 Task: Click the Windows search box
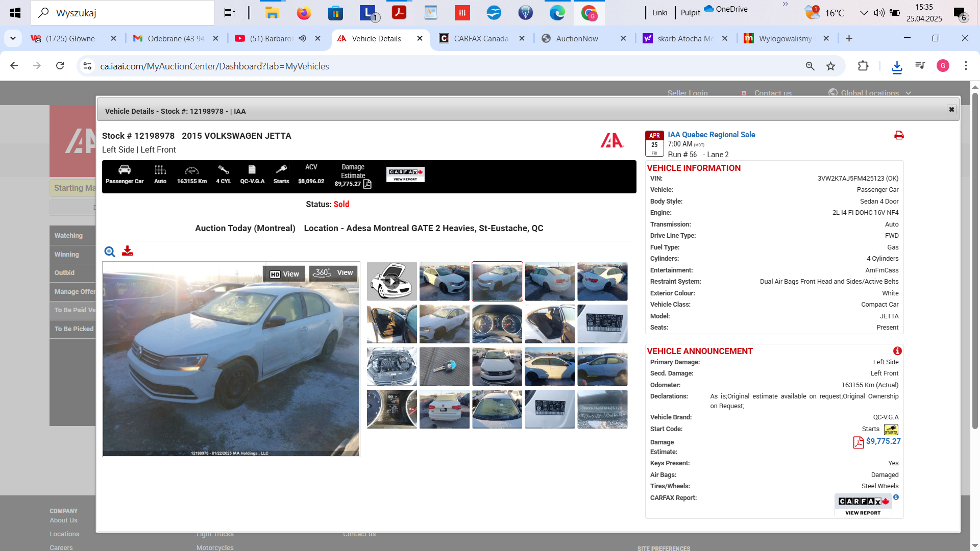122,13
